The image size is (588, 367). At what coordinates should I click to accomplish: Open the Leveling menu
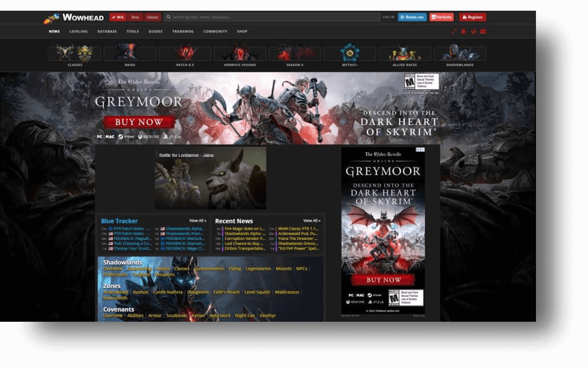[78, 32]
